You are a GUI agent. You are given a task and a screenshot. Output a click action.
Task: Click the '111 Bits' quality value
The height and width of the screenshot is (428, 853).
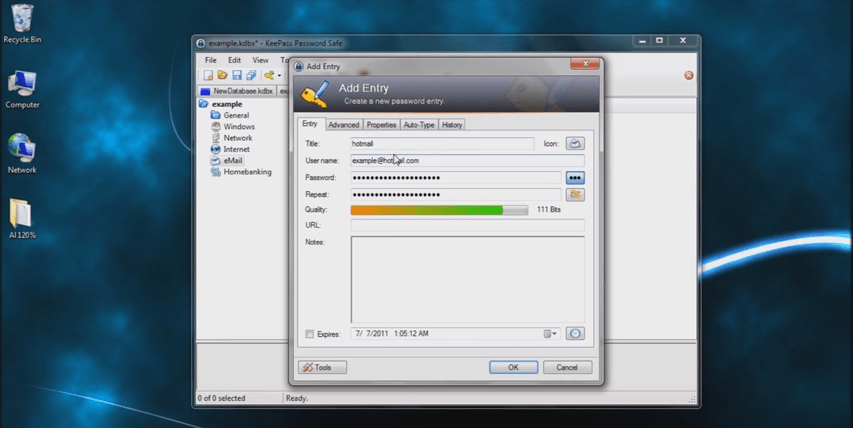pos(548,210)
